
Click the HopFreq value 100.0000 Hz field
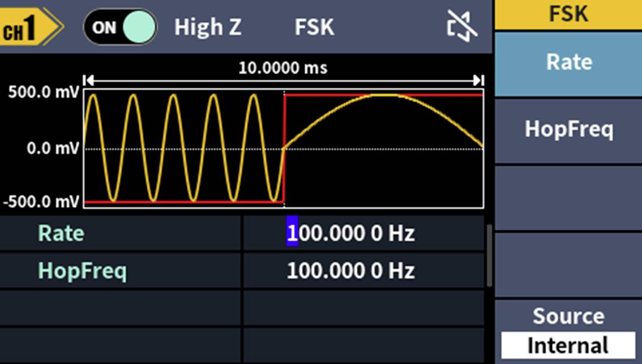coord(351,270)
